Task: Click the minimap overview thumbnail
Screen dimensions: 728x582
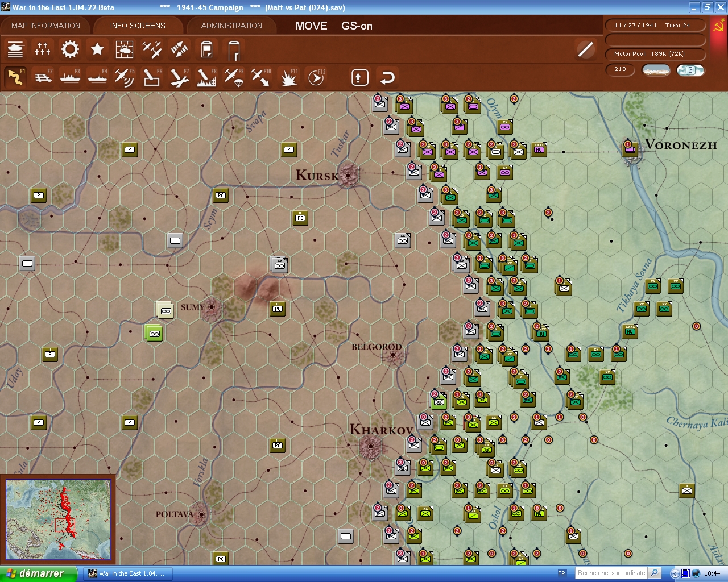Action: click(58, 519)
